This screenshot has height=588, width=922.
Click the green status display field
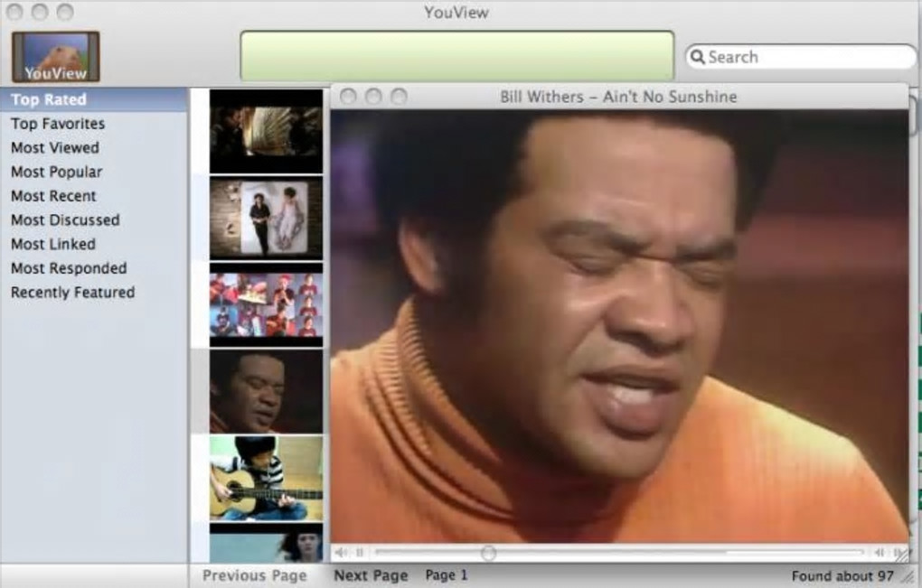456,56
